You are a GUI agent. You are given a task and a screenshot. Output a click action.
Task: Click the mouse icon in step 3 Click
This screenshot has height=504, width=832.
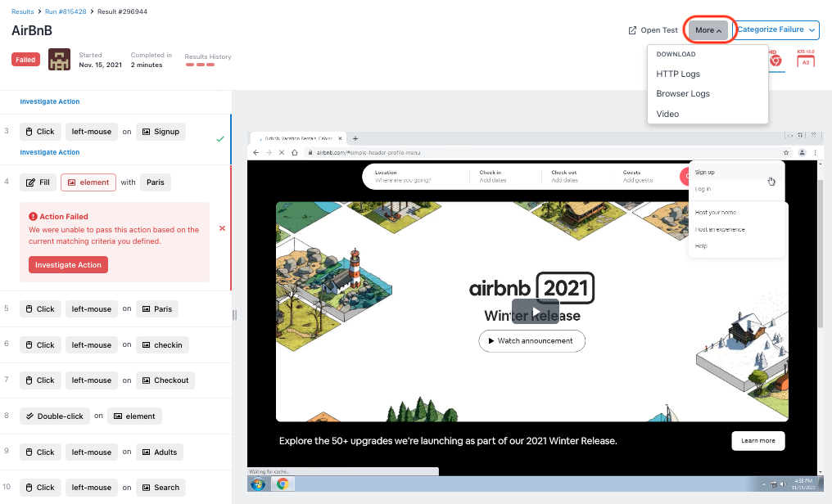point(29,132)
